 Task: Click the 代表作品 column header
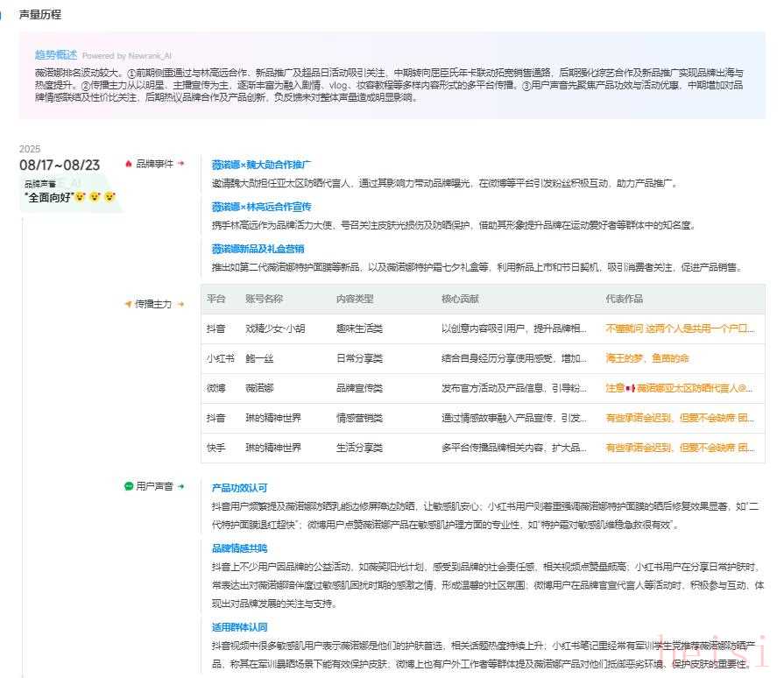pos(624,299)
